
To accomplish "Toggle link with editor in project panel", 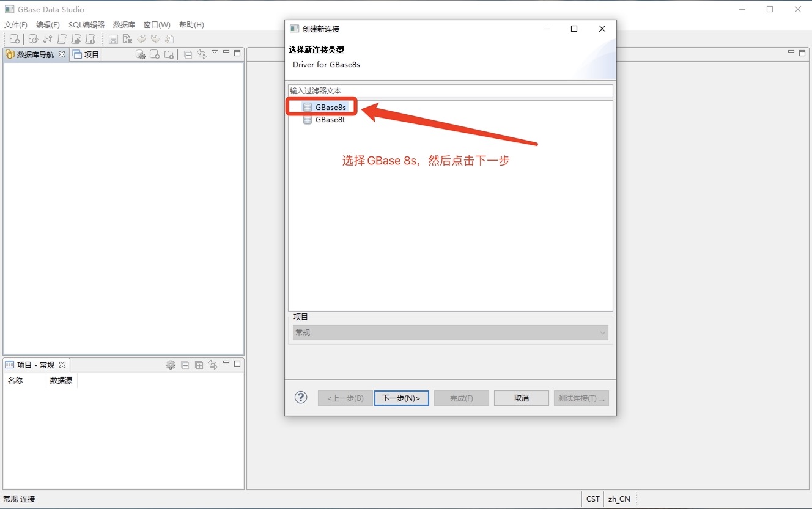I will (x=213, y=365).
